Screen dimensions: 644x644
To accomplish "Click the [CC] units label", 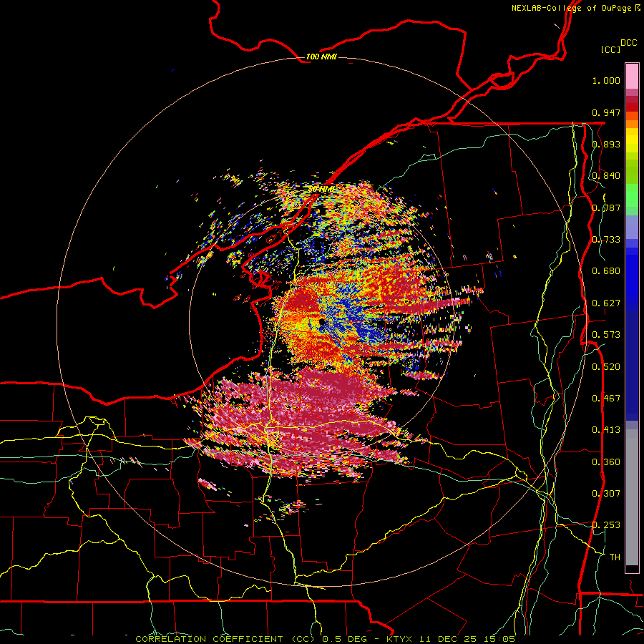I will pyautogui.click(x=610, y=49).
